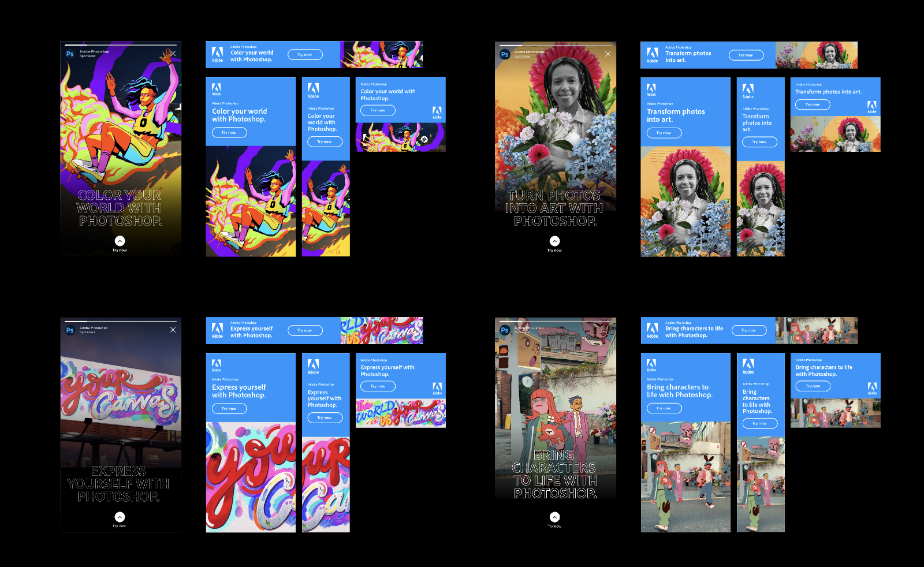
Task: Click the lettering mural image in the 'Express yourself' wide banner
Action: (381, 330)
